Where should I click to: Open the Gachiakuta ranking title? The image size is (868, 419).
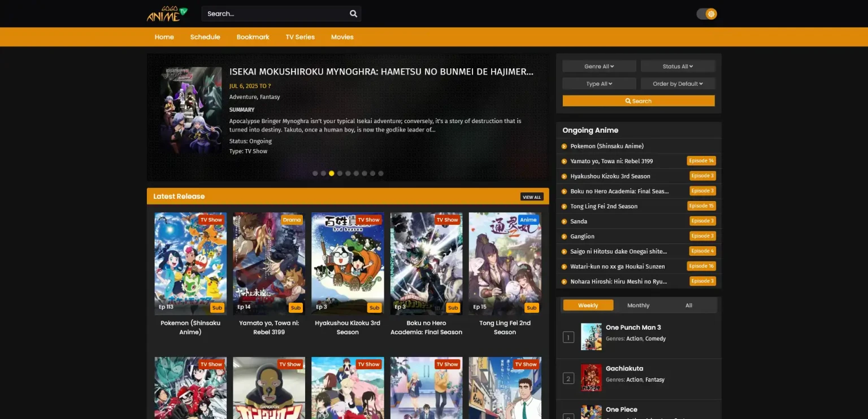click(624, 368)
